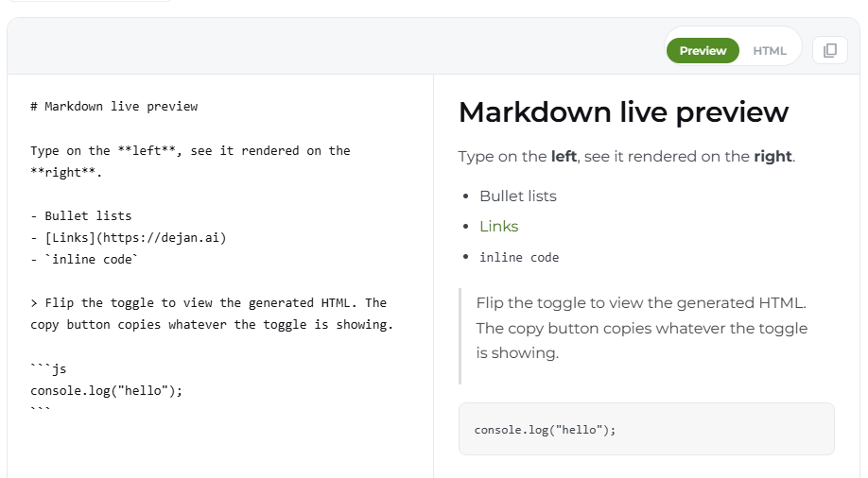Click the '- Bullet lists' line in the editor
This screenshot has height=478, width=868.
click(81, 215)
